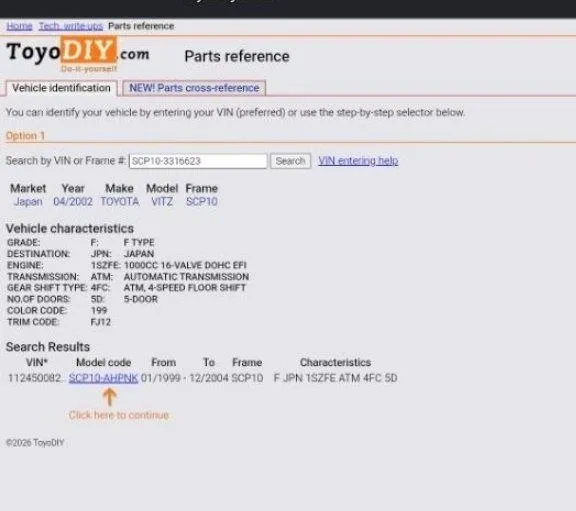The height and width of the screenshot is (511, 576).
Task: Click 'F JPN 1SZFE ATM 4FC 5D' characteristics
Action: 335,378
